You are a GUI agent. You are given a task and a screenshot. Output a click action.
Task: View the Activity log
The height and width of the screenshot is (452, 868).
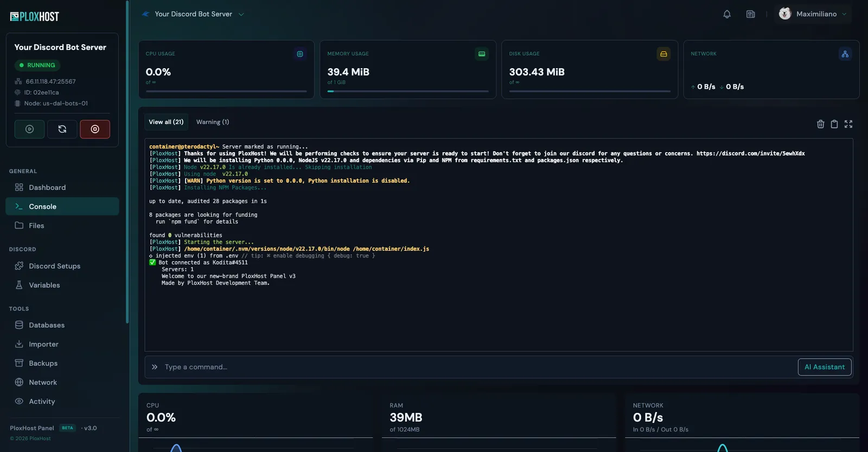[62, 402]
